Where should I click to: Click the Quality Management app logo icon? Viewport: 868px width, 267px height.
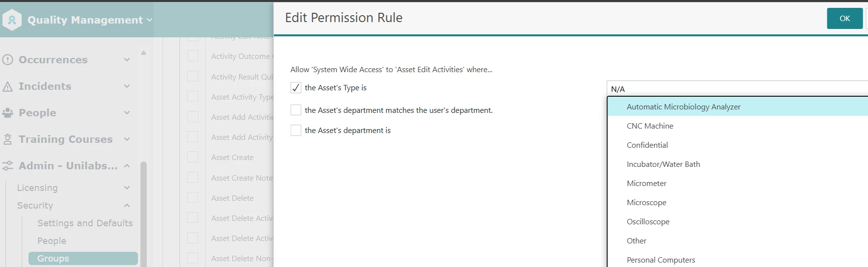click(x=12, y=20)
